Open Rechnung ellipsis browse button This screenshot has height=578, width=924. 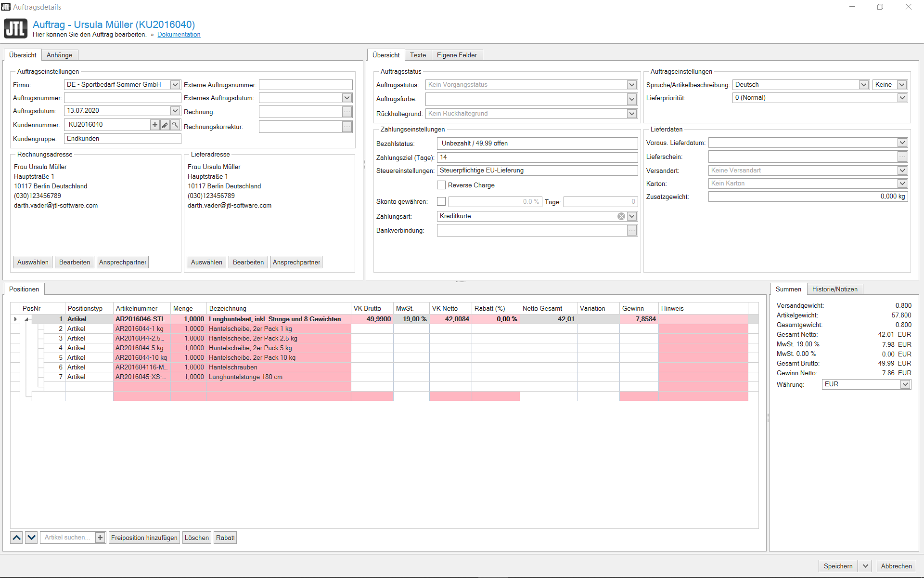(347, 112)
